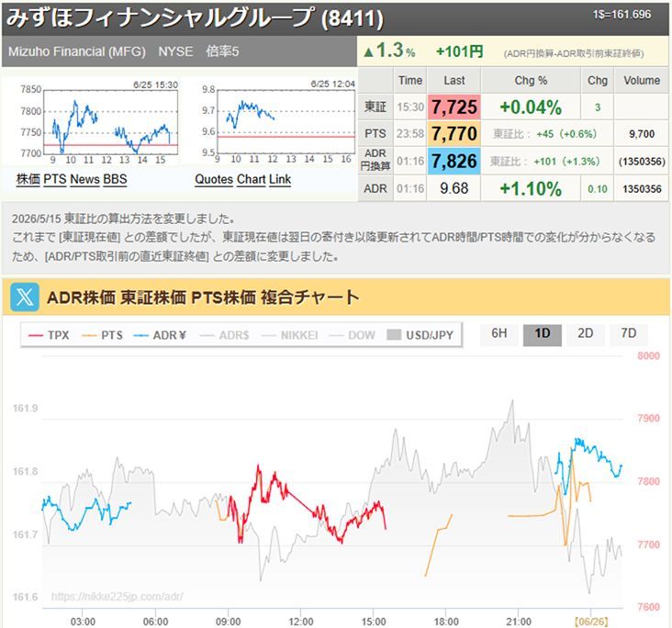Screen dimensions: 672x628
Task: Select the 1D chart range
Action: [543, 333]
